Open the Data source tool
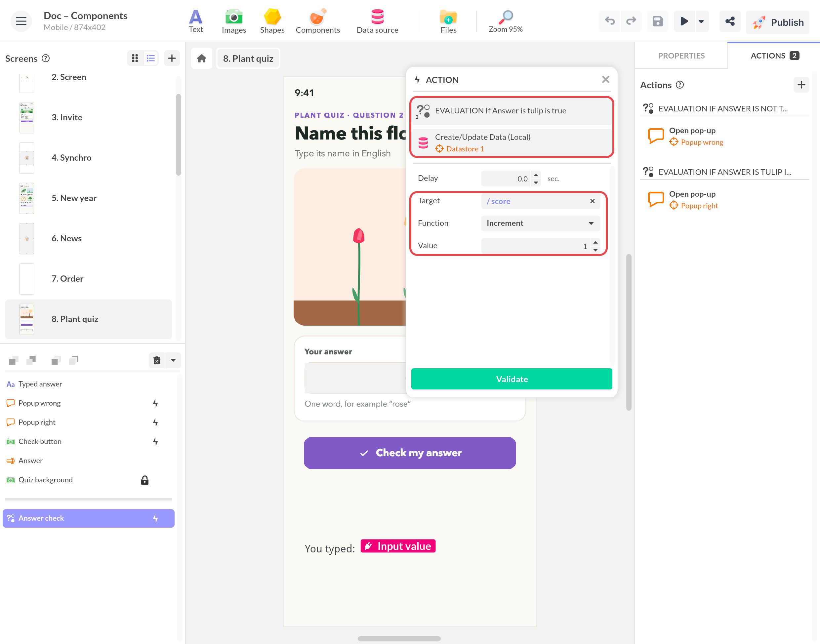The image size is (820, 644). pos(377,21)
